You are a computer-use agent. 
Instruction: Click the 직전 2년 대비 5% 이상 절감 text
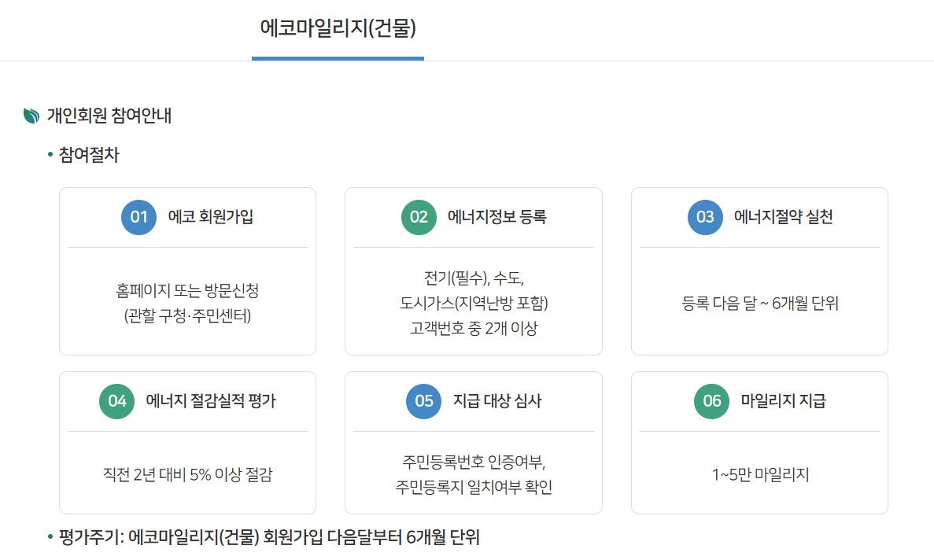tap(187, 475)
